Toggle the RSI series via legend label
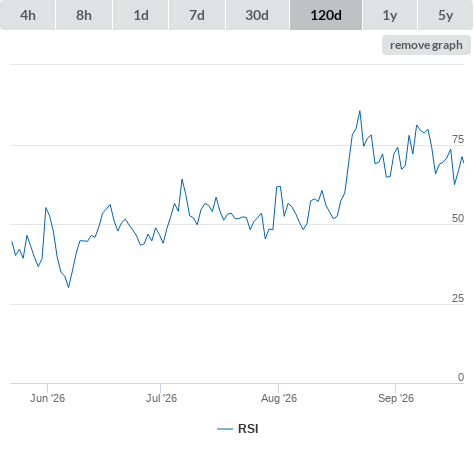474x455 pixels. (x=248, y=429)
